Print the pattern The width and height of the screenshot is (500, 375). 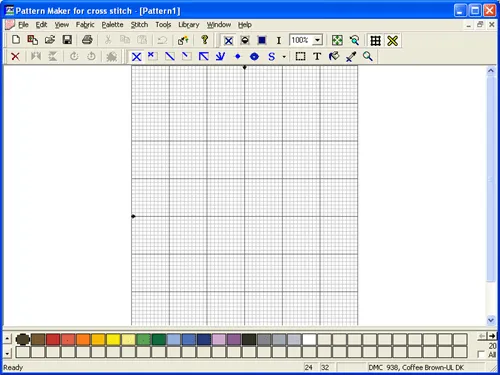(x=87, y=40)
